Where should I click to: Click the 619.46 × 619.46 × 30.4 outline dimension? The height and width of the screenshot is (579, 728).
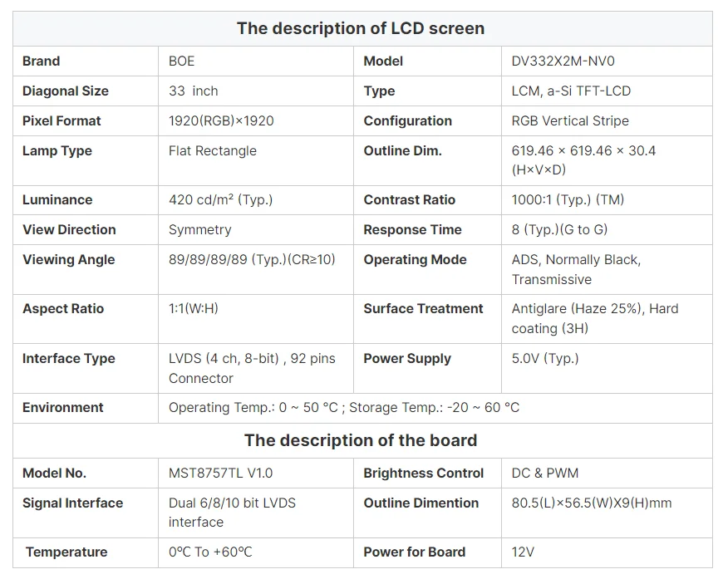pyautogui.click(x=583, y=150)
